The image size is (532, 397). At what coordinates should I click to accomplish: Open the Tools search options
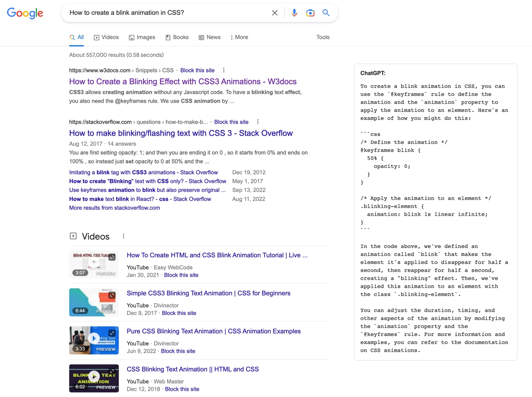[x=323, y=37]
